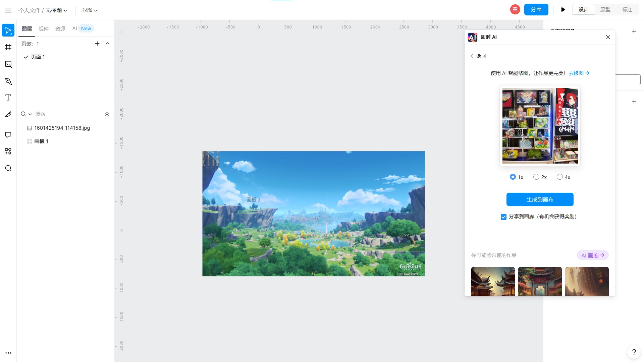
Task: Switch to the 资源 tab
Action: coord(60,28)
